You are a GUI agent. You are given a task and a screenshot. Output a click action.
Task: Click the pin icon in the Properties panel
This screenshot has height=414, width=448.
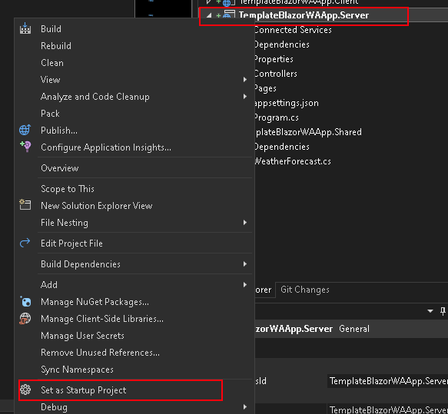click(x=443, y=311)
